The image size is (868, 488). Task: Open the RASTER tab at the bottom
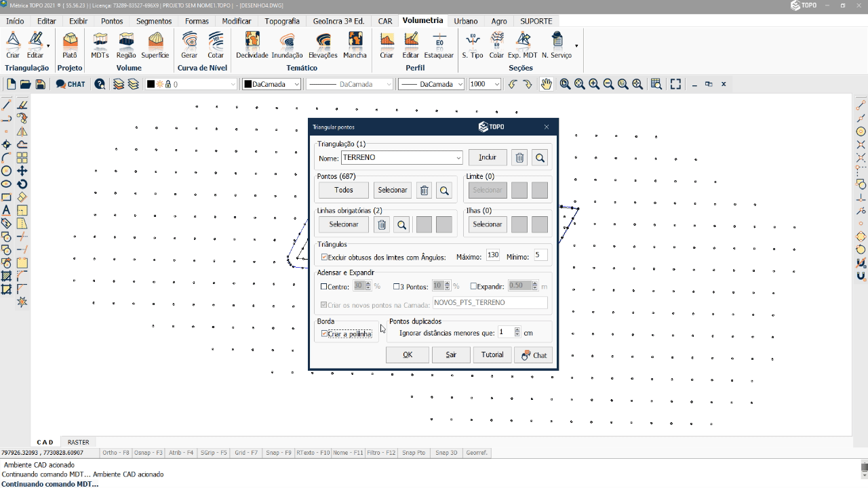[x=78, y=442]
